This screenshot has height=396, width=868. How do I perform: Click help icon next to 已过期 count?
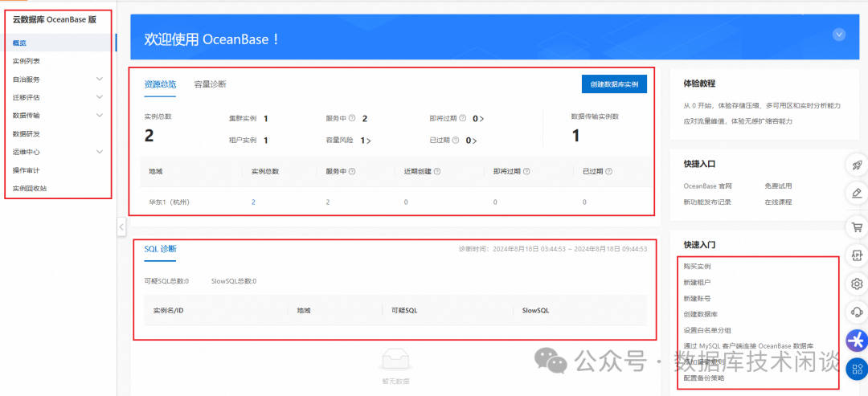click(456, 141)
